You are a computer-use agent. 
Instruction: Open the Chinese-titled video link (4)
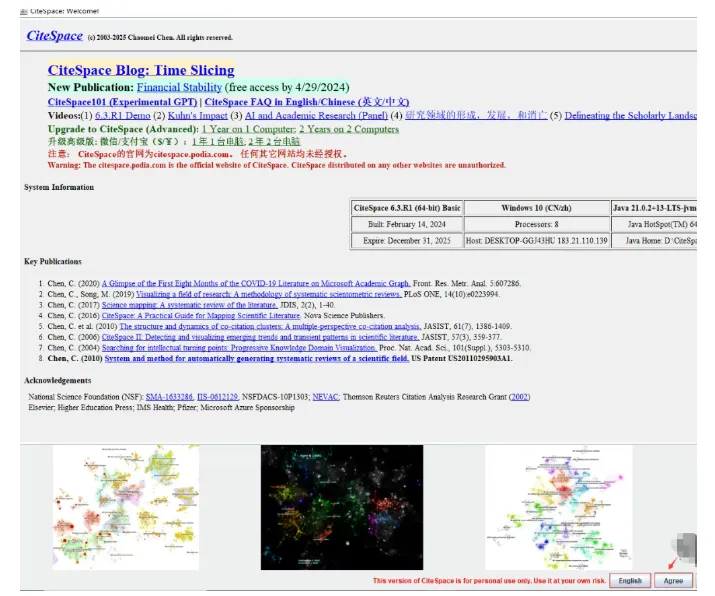[x=476, y=115]
